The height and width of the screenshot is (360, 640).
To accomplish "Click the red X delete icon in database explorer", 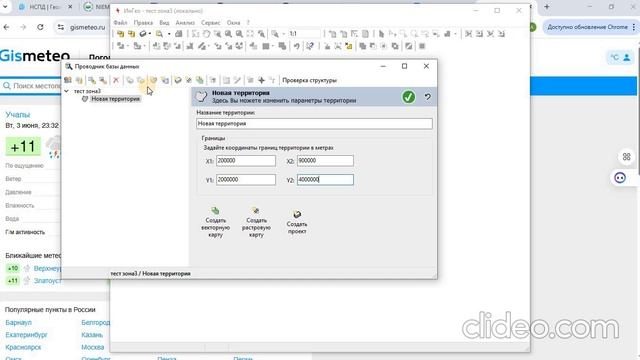I will 116,80.
